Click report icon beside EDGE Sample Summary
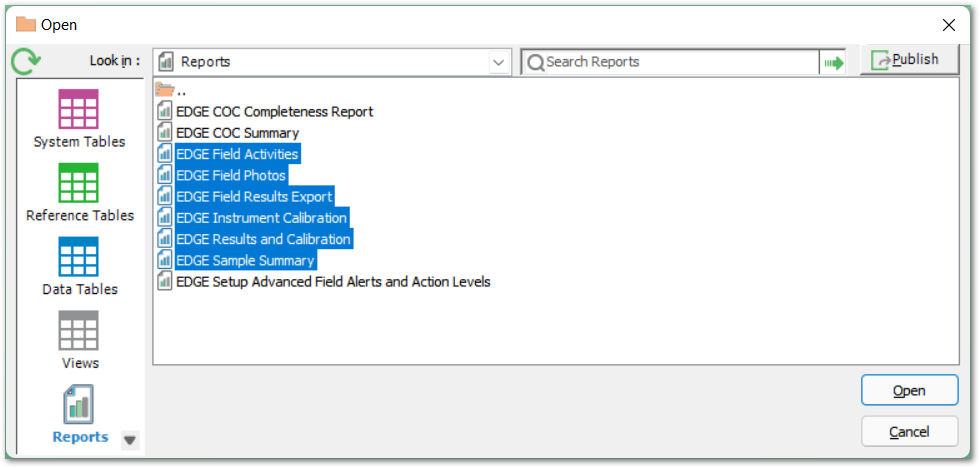 pyautogui.click(x=164, y=261)
